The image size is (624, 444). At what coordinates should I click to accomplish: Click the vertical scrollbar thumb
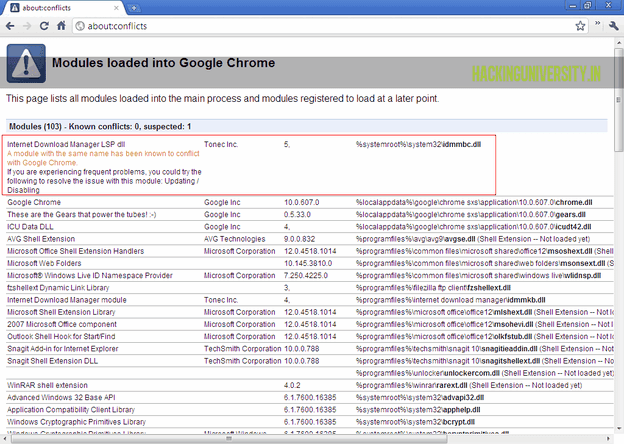point(619,99)
